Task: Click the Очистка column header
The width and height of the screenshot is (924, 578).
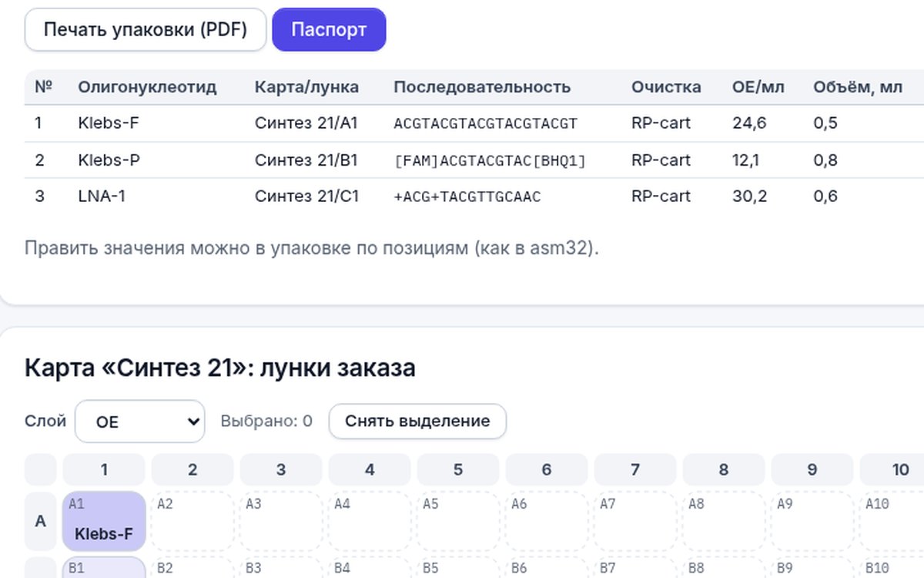Action: click(x=666, y=87)
